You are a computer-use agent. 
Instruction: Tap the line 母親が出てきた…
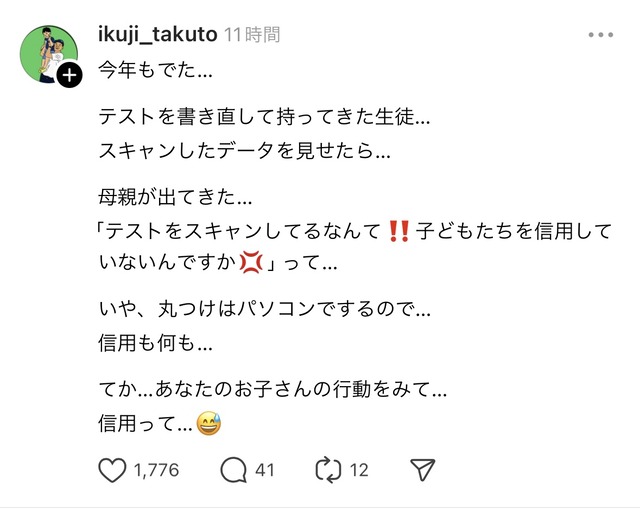click(175, 197)
